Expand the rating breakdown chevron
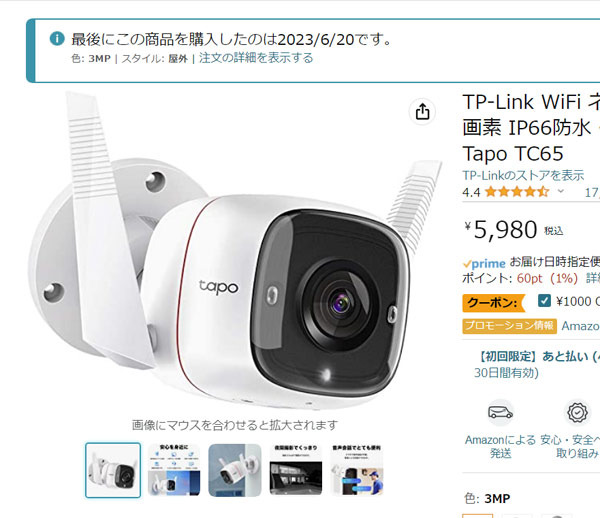600x518 pixels. coord(561,191)
